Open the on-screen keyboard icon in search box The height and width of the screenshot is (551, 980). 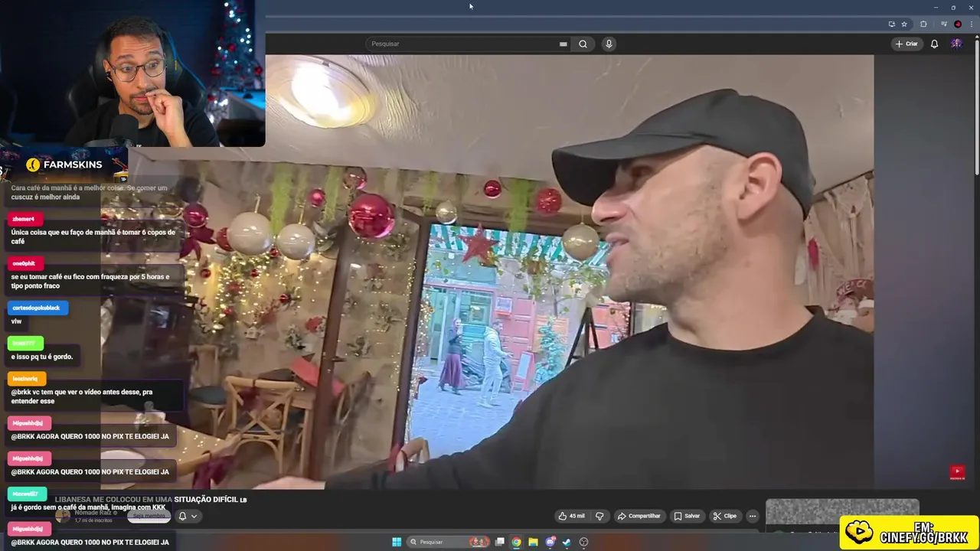point(563,44)
